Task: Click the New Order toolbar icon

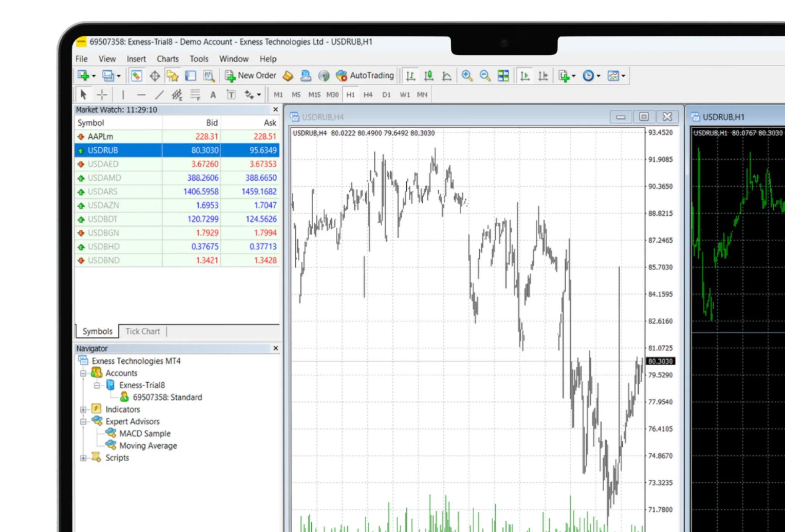Action: [x=250, y=75]
